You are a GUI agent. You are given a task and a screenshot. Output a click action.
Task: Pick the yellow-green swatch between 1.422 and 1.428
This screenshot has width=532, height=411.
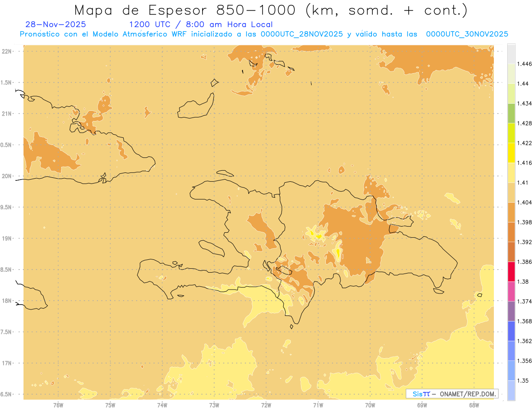511,133
